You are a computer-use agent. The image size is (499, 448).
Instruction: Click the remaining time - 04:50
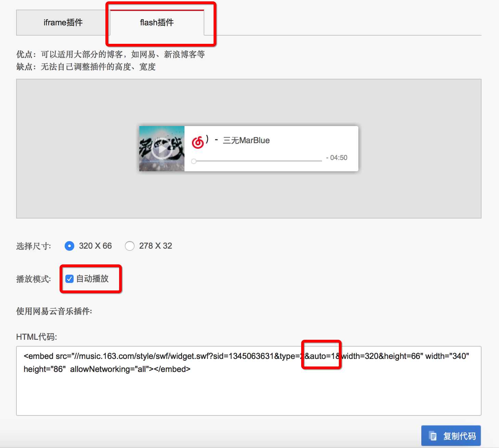337,158
